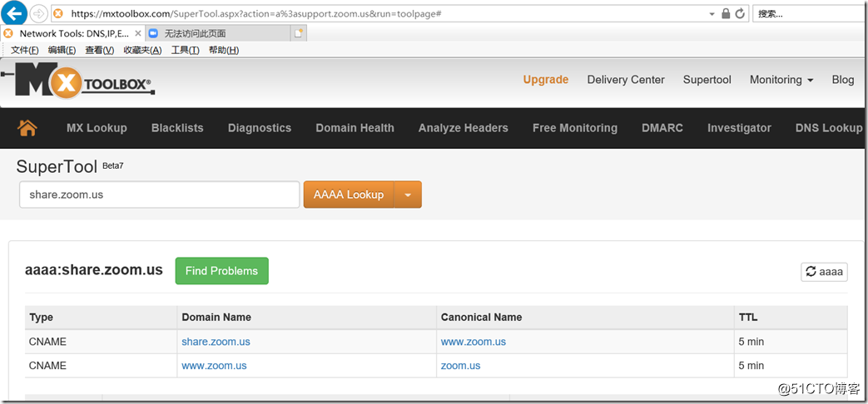
Task: Close the Network Tools tab
Action: (138, 33)
